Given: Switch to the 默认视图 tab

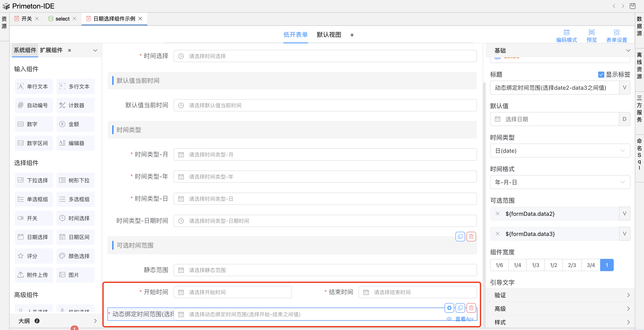Looking at the screenshot, I should pos(329,35).
